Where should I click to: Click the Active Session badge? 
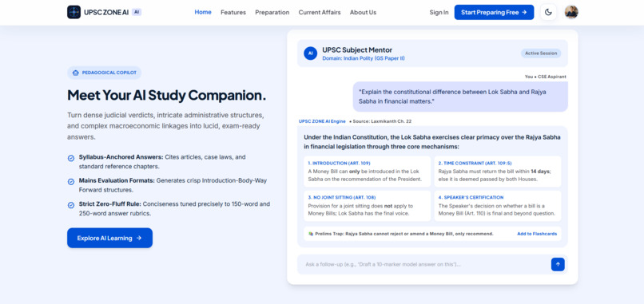[x=541, y=53]
